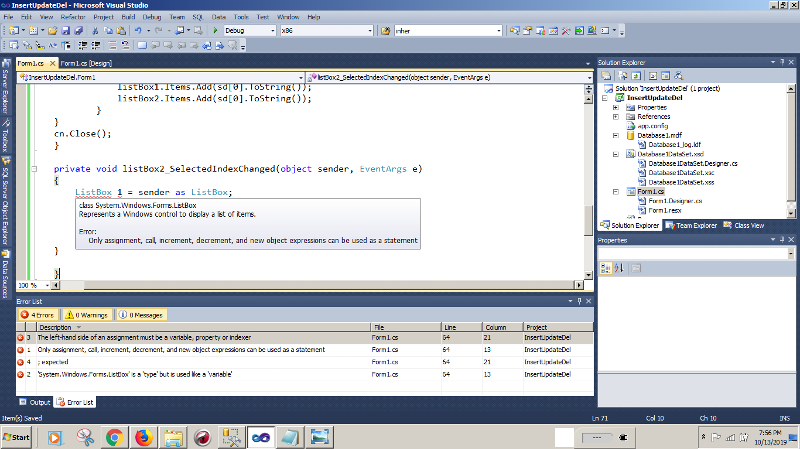800x449 pixels.
Task: Click the Decrease Indent icon
Action: pyautogui.click(x=82, y=45)
